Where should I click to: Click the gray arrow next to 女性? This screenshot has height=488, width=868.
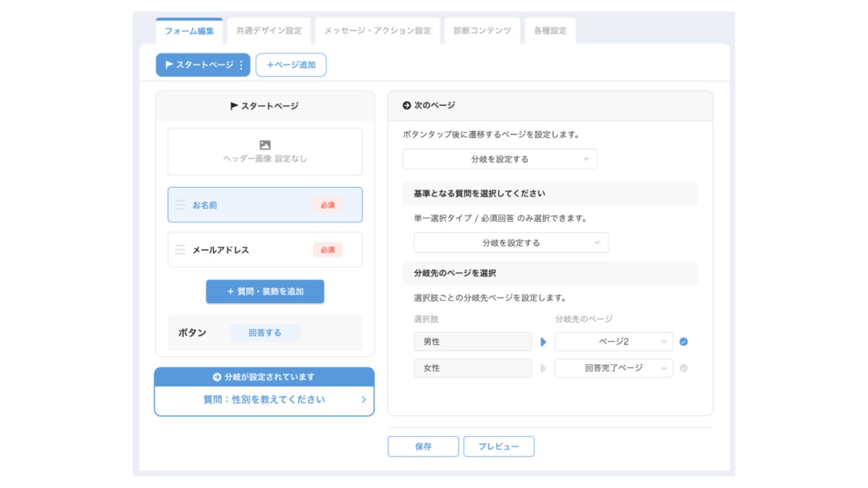[x=544, y=368]
